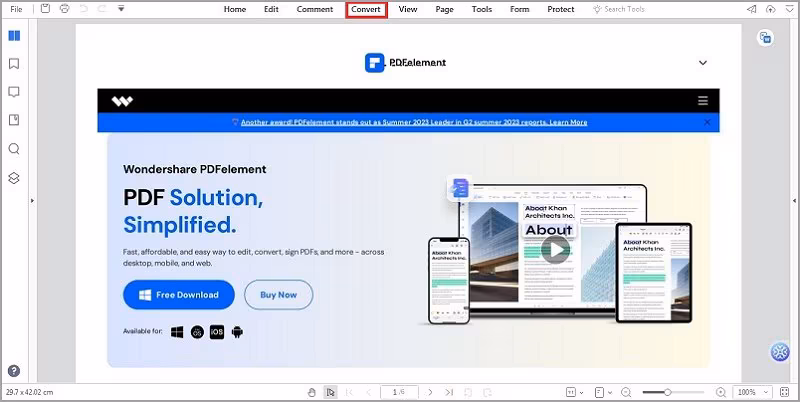Switch to the Protect tab
The image size is (800, 402).
[x=560, y=9]
